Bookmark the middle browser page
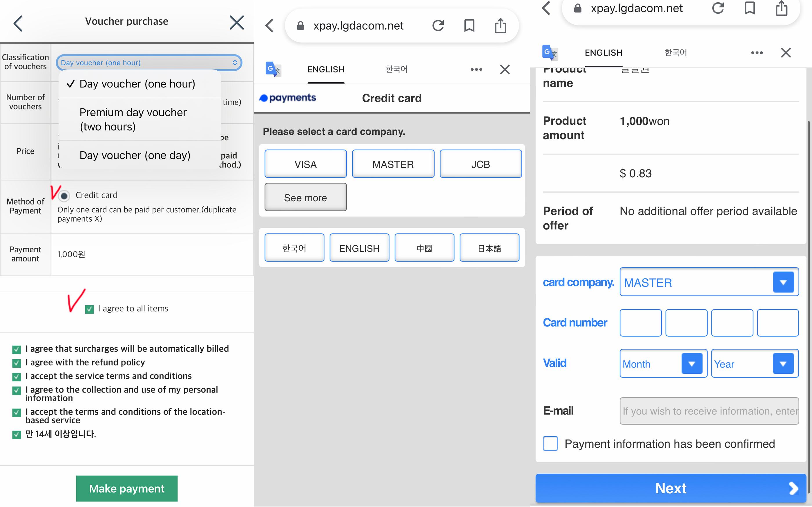 tap(469, 25)
